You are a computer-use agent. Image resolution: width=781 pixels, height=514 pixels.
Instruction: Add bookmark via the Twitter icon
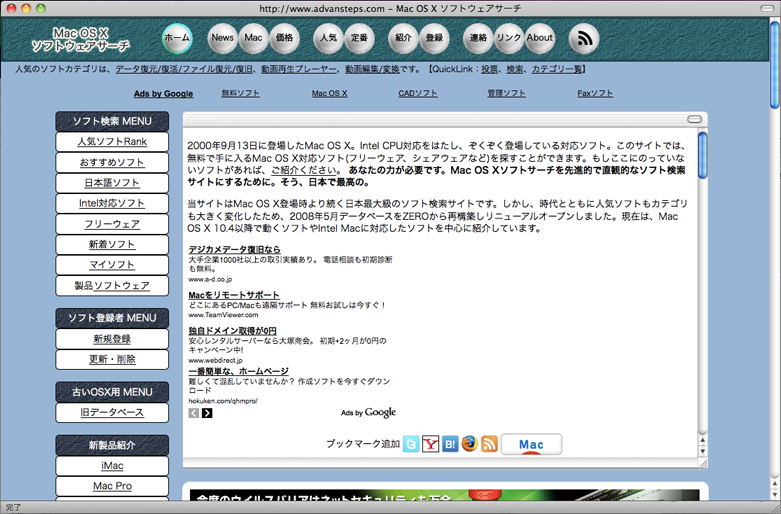pyautogui.click(x=411, y=444)
